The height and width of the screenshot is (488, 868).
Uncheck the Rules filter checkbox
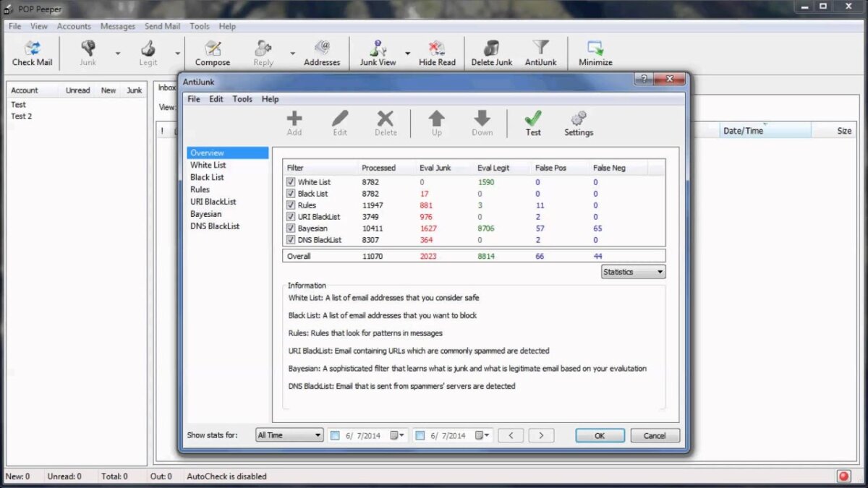(x=291, y=205)
